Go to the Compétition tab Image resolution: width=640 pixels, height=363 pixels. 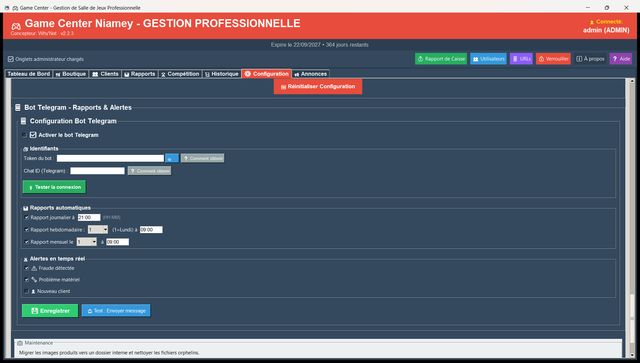pyautogui.click(x=180, y=74)
